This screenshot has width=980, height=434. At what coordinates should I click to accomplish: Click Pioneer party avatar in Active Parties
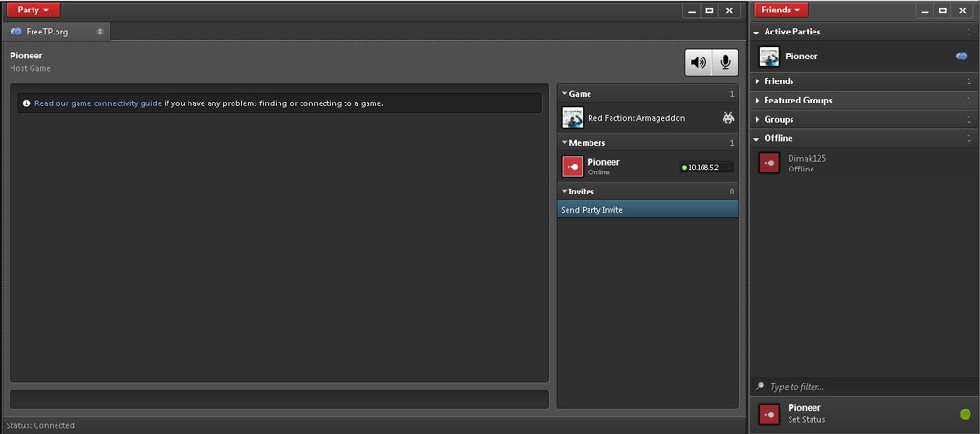(769, 57)
